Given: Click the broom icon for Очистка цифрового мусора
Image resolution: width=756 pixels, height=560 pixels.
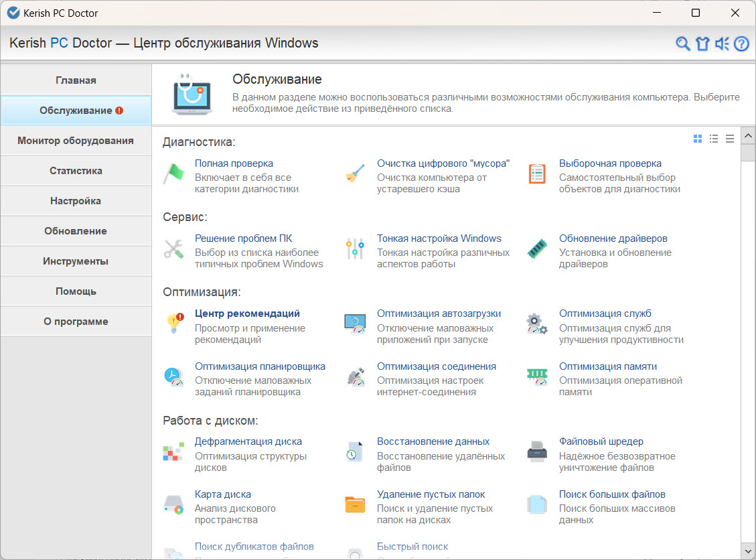Looking at the screenshot, I should pos(355,173).
